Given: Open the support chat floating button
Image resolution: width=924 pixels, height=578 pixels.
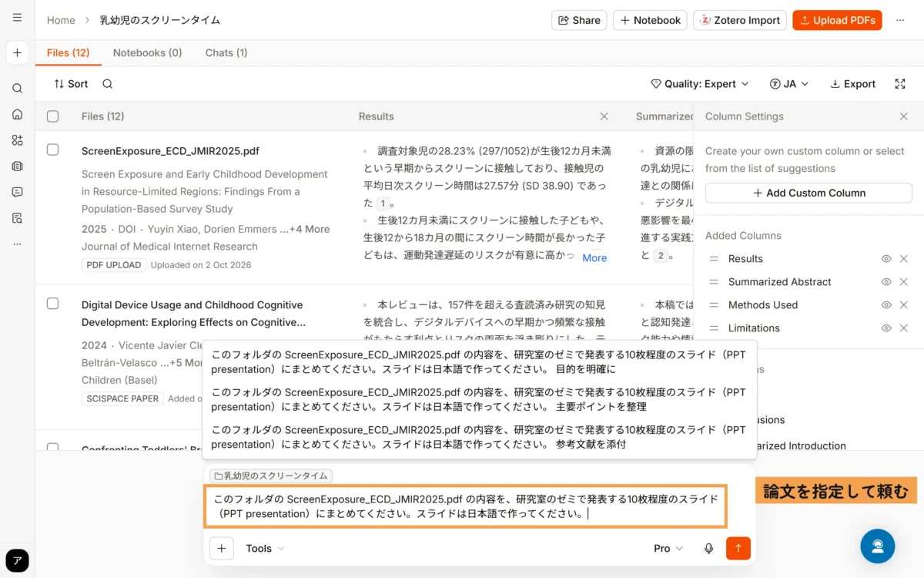Looking at the screenshot, I should [x=877, y=546].
